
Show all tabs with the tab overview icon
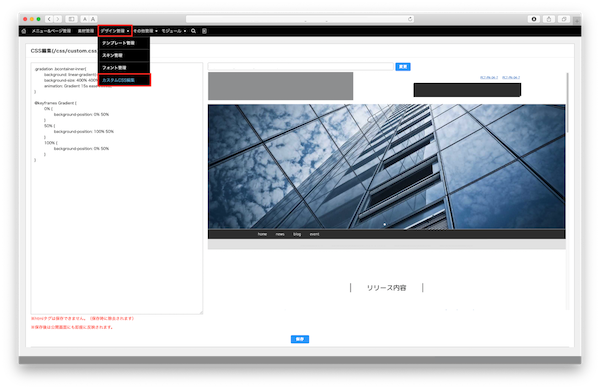564,19
